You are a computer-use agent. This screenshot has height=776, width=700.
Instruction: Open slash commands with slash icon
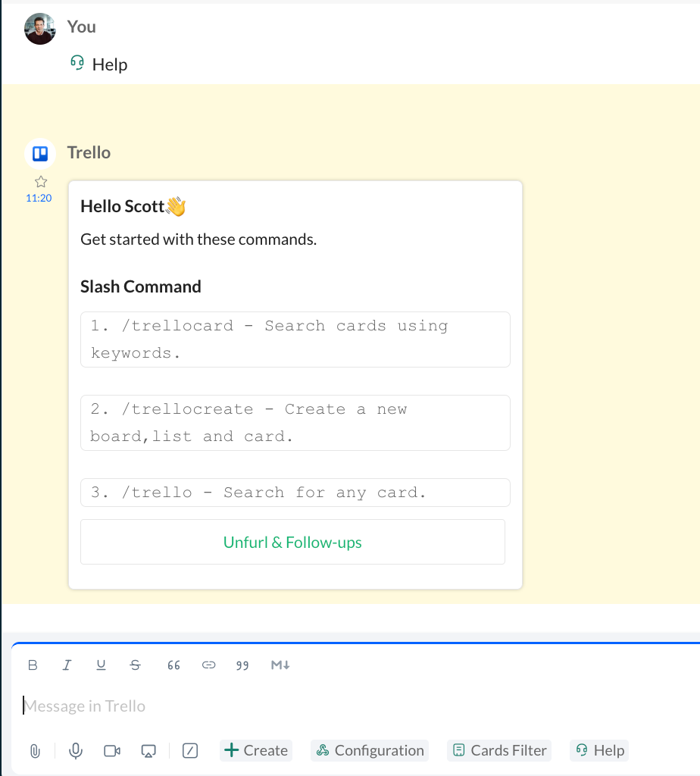tap(190, 751)
